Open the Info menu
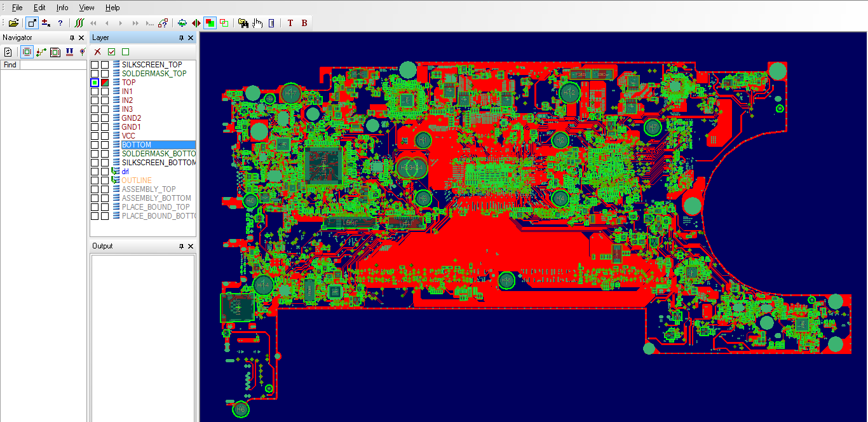 [62, 8]
